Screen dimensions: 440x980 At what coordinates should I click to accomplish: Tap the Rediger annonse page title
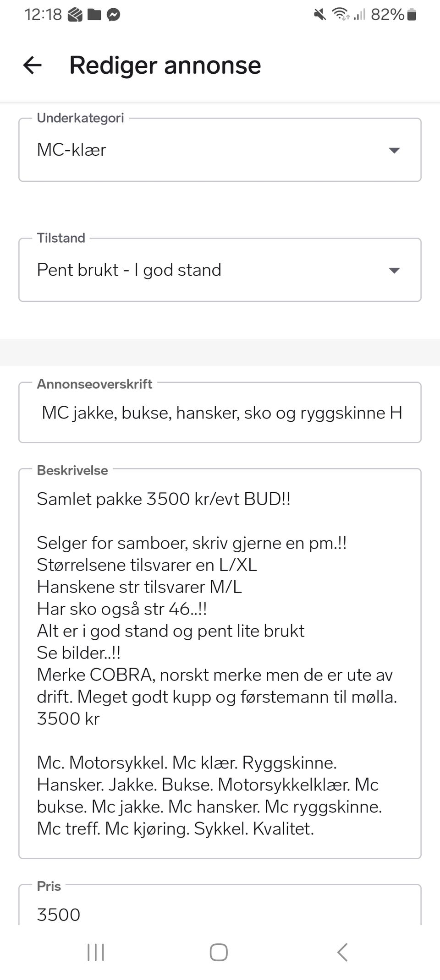pos(165,65)
